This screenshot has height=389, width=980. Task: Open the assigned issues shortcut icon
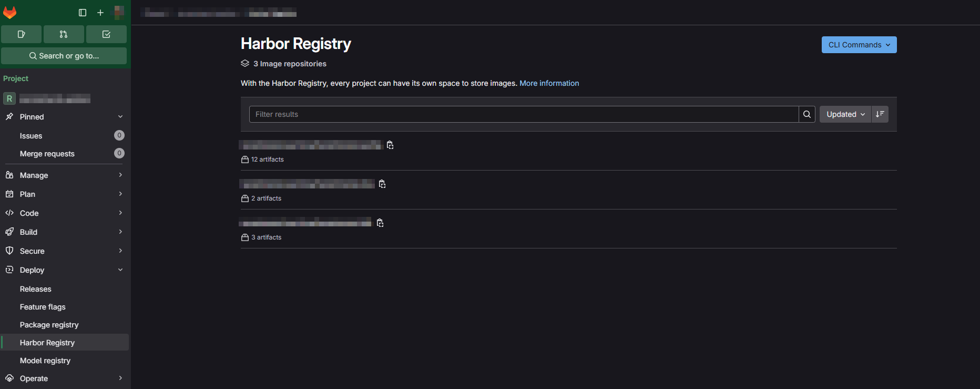(x=21, y=34)
